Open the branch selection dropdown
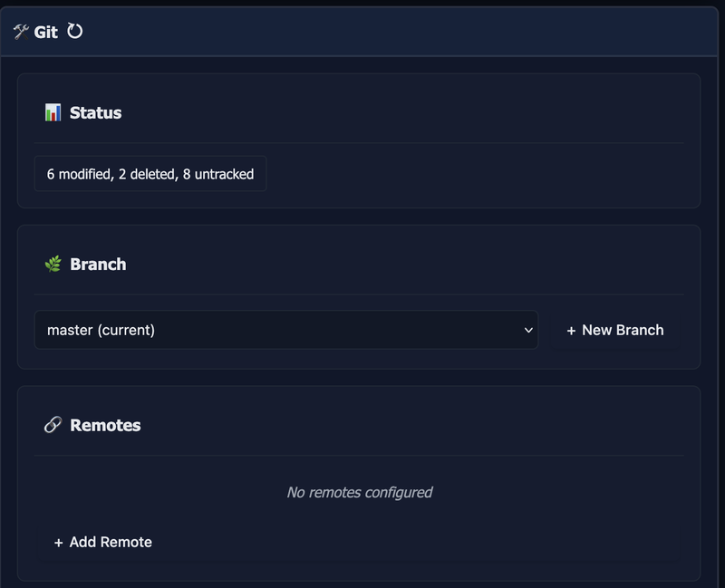725x588 pixels. [286, 330]
